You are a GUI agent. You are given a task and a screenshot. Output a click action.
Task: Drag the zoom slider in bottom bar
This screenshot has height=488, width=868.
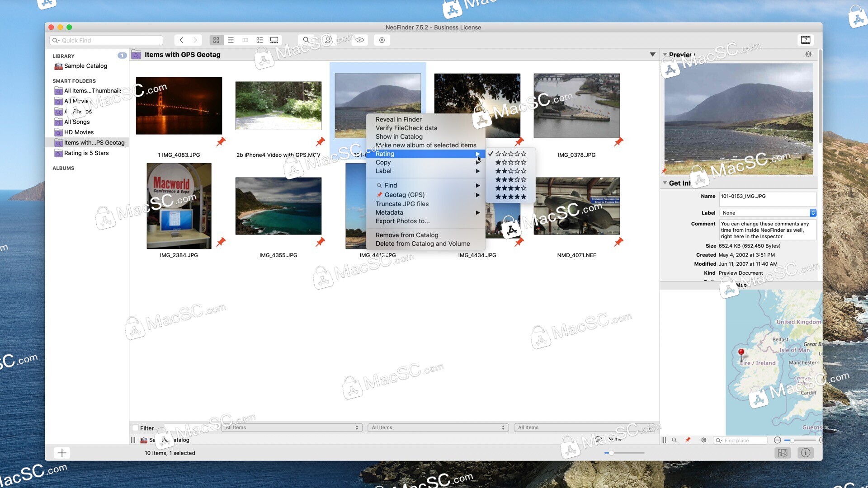tap(610, 453)
